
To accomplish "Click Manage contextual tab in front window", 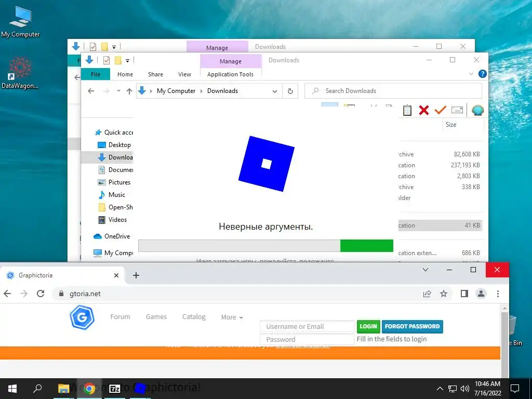I will (x=231, y=61).
